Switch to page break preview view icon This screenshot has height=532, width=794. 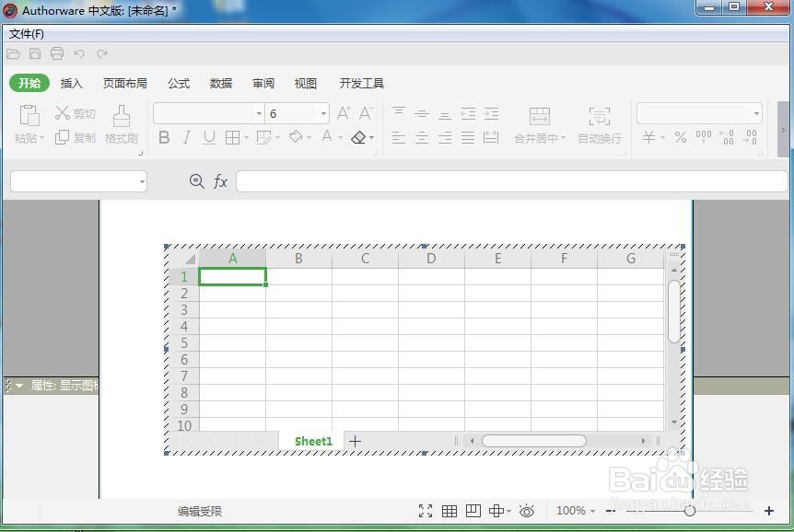coord(473,511)
